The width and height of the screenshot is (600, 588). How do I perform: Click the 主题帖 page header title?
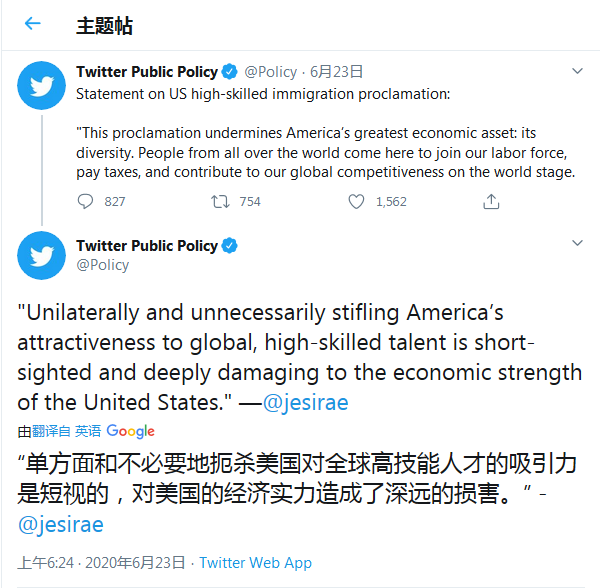click(x=104, y=25)
